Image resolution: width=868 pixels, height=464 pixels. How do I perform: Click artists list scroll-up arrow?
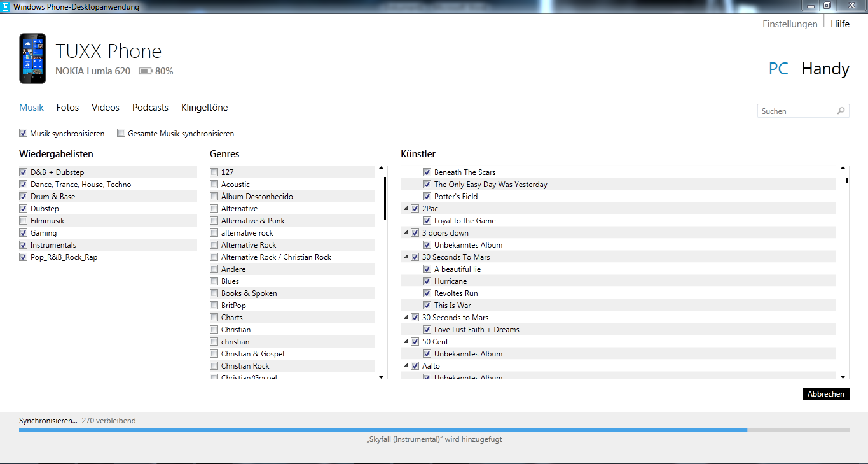[x=843, y=168]
